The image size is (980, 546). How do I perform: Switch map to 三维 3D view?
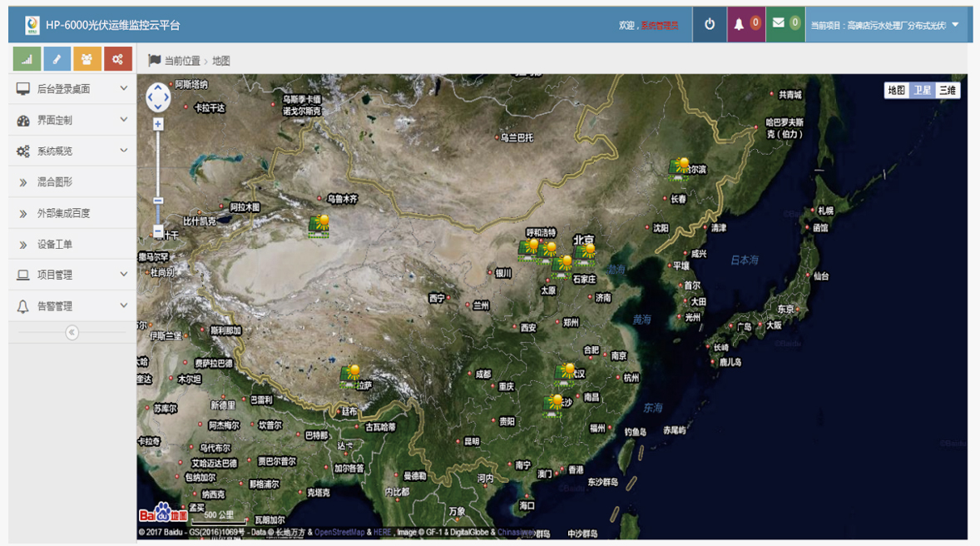(x=948, y=91)
